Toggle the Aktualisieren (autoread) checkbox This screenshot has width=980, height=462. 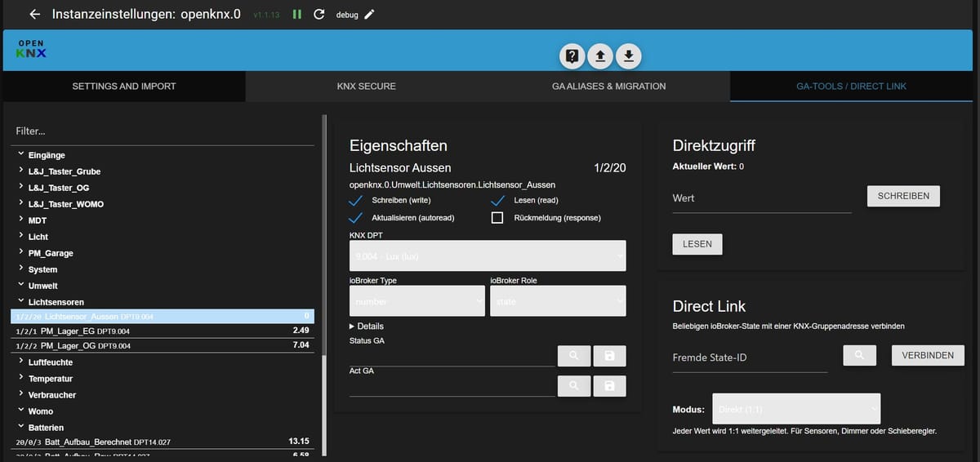point(355,218)
